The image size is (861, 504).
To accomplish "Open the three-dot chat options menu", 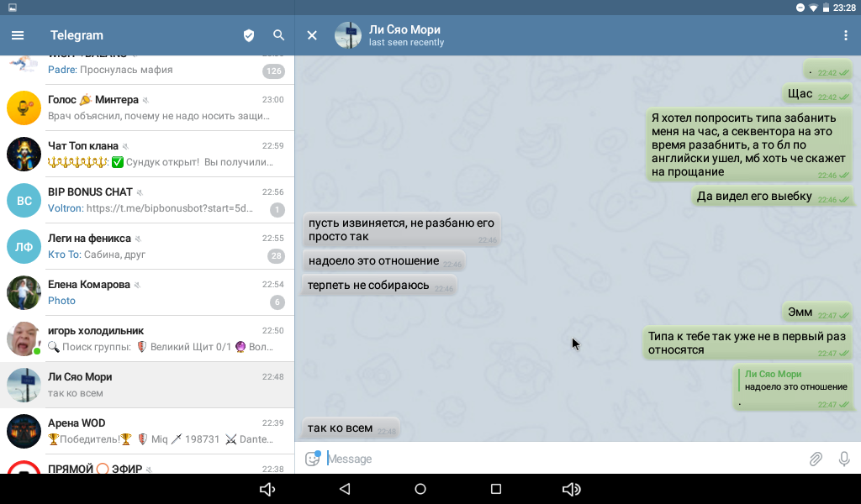I will coord(845,35).
